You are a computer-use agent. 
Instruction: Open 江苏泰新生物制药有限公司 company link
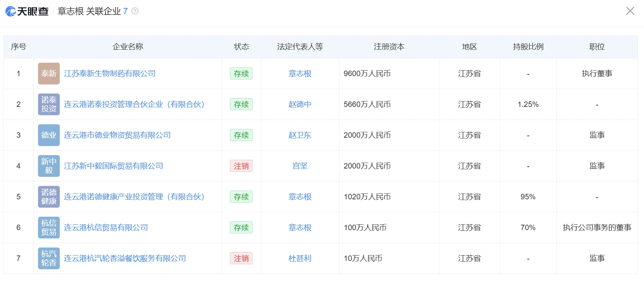click(x=110, y=74)
